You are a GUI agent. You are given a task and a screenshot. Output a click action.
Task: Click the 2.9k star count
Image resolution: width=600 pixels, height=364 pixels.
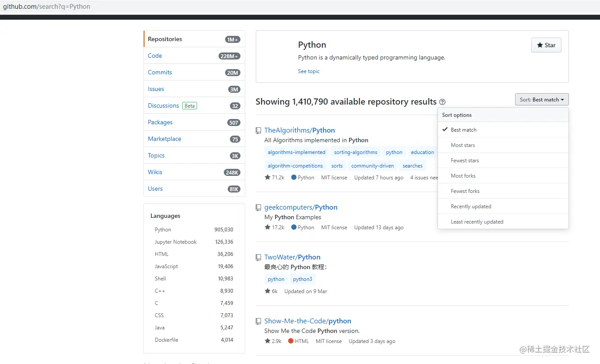click(x=273, y=341)
